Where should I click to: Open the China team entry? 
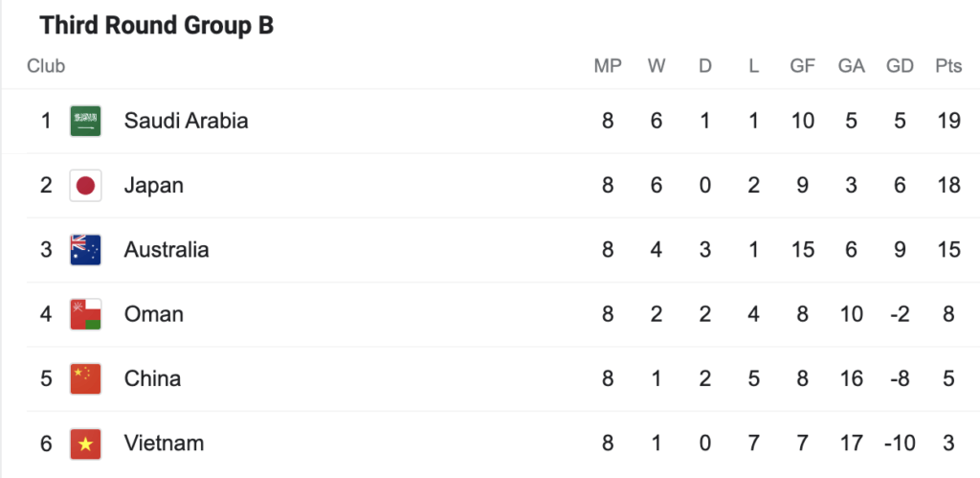[152, 378]
